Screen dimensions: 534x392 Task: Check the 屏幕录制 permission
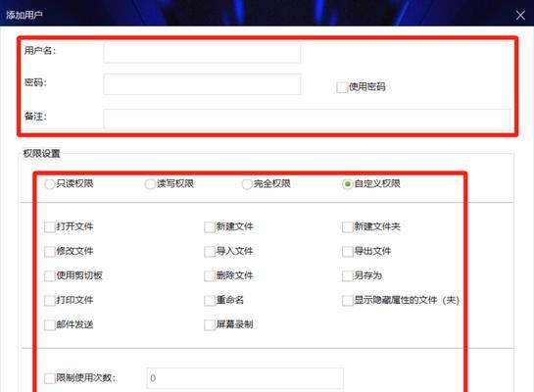pyautogui.click(x=210, y=325)
